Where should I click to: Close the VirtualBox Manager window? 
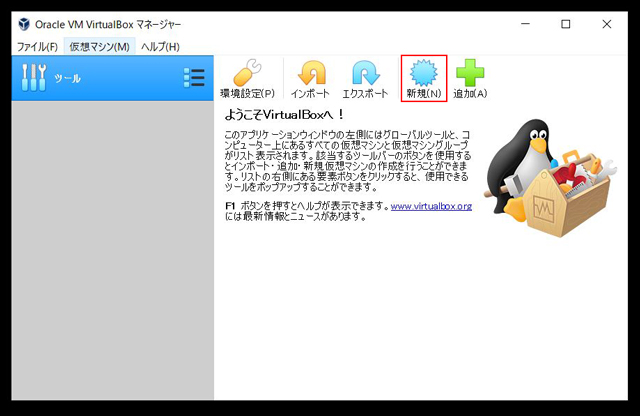coord(607,24)
